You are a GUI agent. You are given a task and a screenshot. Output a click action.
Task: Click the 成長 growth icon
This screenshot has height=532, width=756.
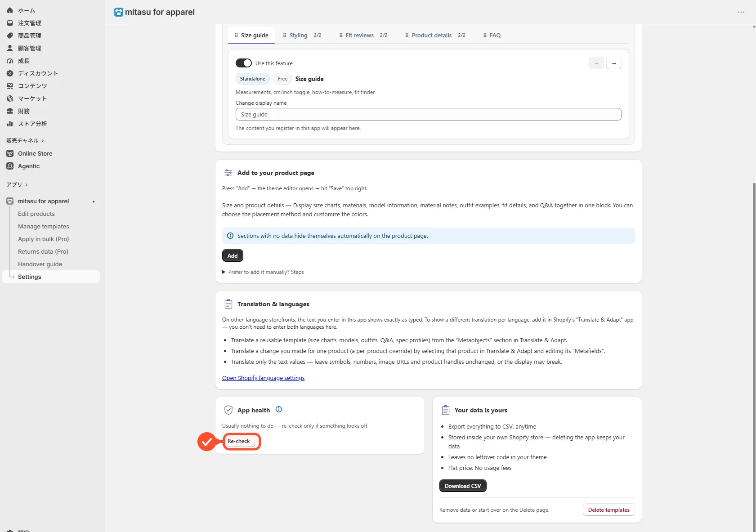[x=10, y=60]
